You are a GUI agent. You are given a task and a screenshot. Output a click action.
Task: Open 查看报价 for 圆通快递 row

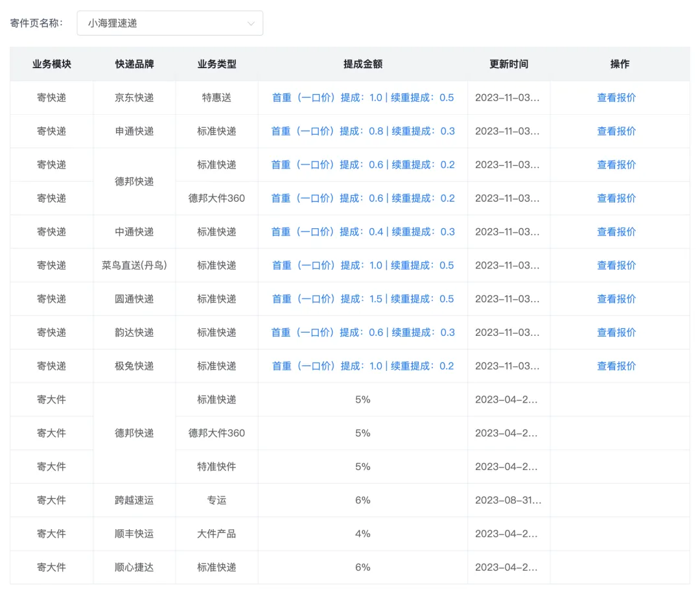pyautogui.click(x=616, y=299)
